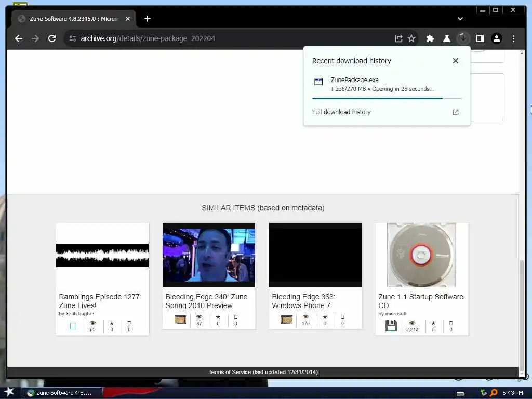Click views eye icon on Bleeding Edge 368
The height and width of the screenshot is (399, 532).
305,317
